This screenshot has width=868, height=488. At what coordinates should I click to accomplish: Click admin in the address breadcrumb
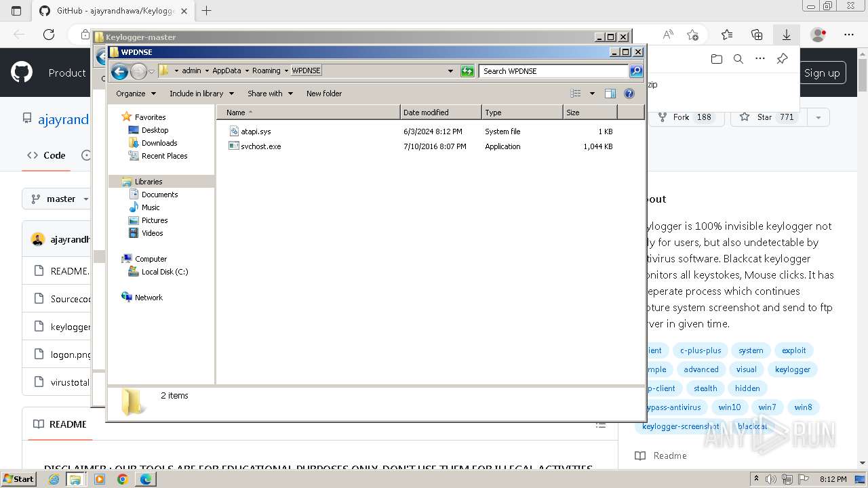pyautogui.click(x=191, y=70)
